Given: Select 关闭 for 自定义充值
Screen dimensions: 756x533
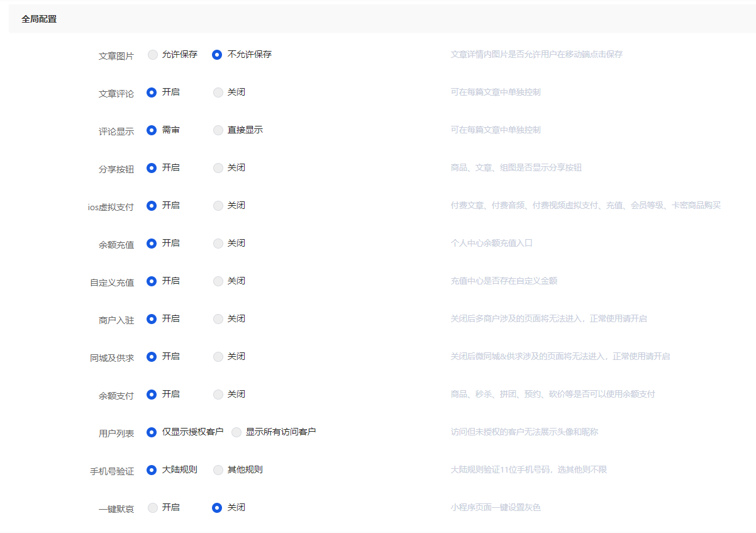Looking at the screenshot, I should [x=218, y=281].
